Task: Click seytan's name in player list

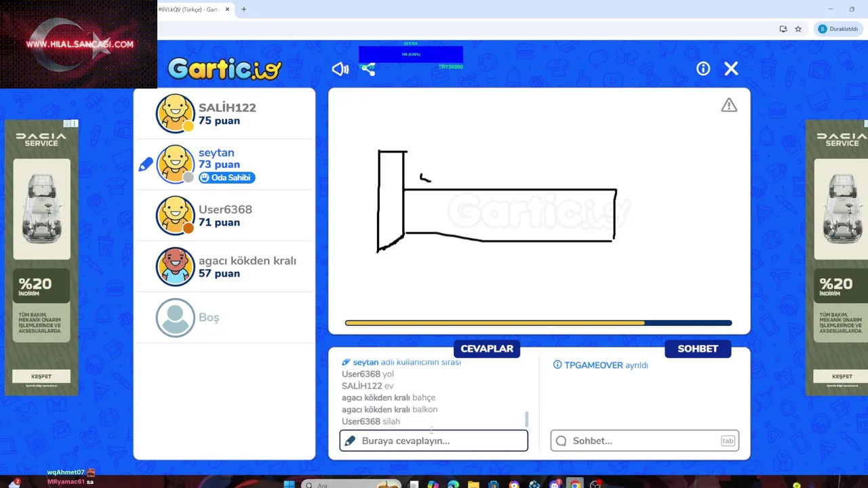Action: coord(216,152)
